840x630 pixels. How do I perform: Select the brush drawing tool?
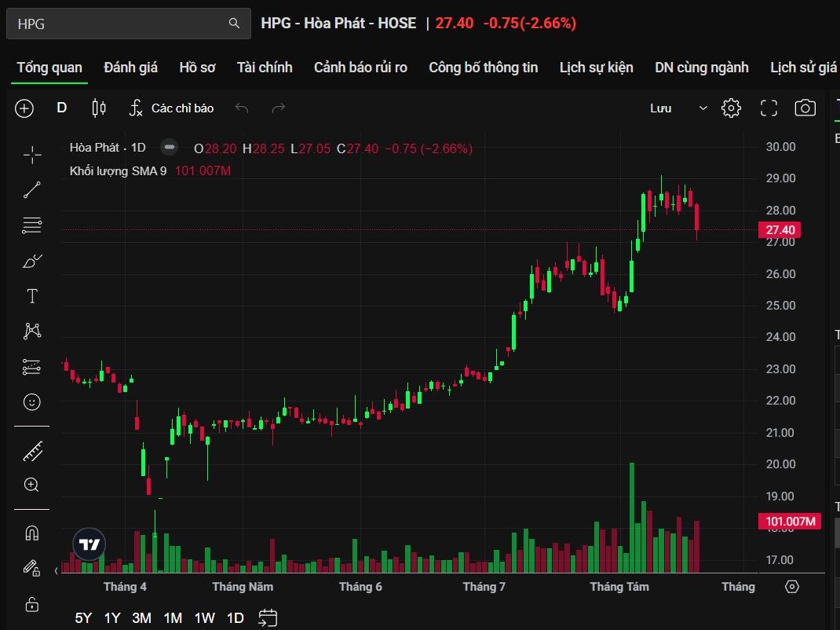[32, 261]
